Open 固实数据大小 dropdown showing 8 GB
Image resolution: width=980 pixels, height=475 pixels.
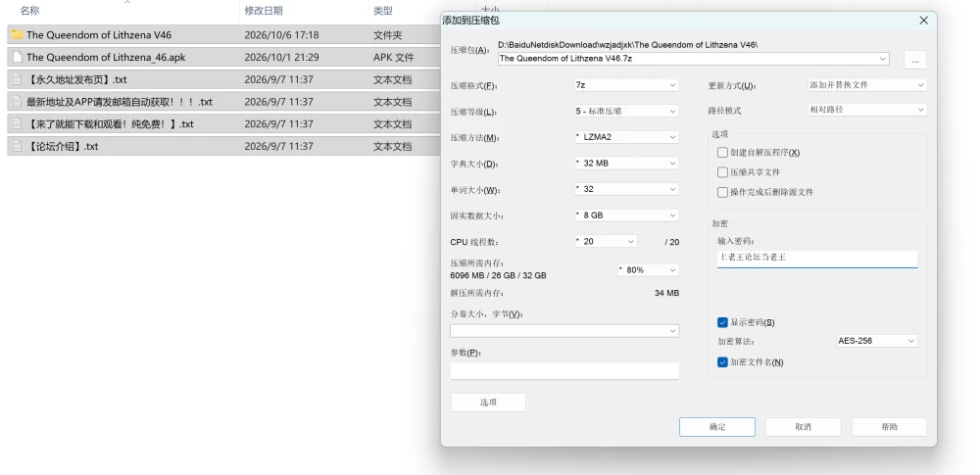[x=626, y=215]
